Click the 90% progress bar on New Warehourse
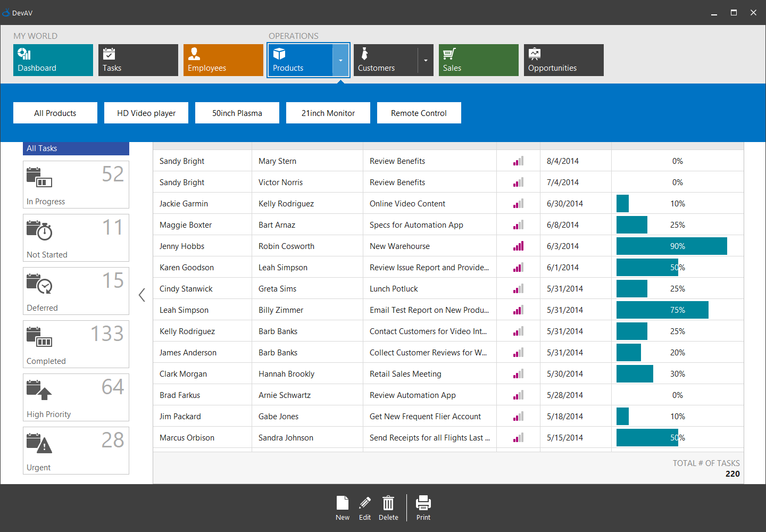Screen dimensions: 766x532 [x=671, y=246]
